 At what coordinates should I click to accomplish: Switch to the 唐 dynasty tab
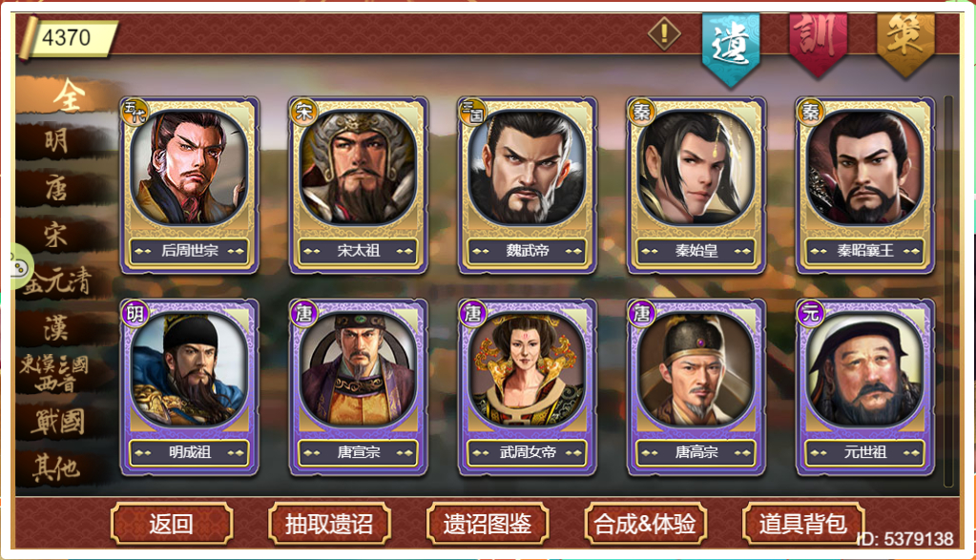[x=56, y=188]
